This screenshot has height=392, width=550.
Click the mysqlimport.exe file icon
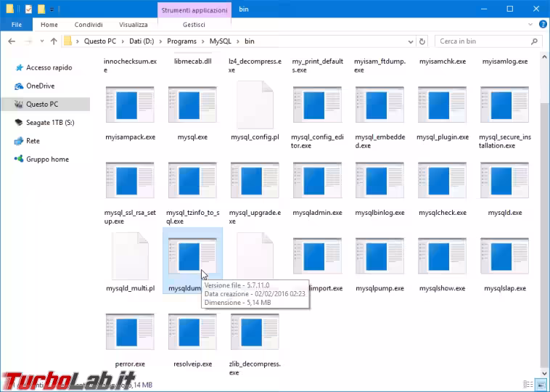(x=317, y=256)
